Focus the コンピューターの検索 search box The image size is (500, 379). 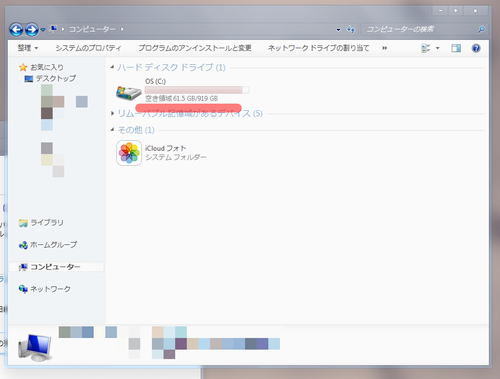coord(420,29)
